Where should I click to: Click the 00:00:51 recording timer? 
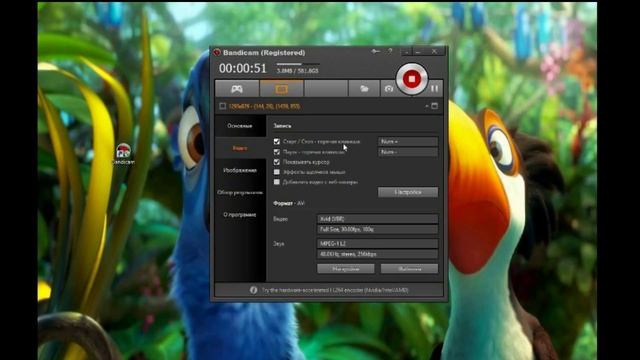[x=242, y=68]
